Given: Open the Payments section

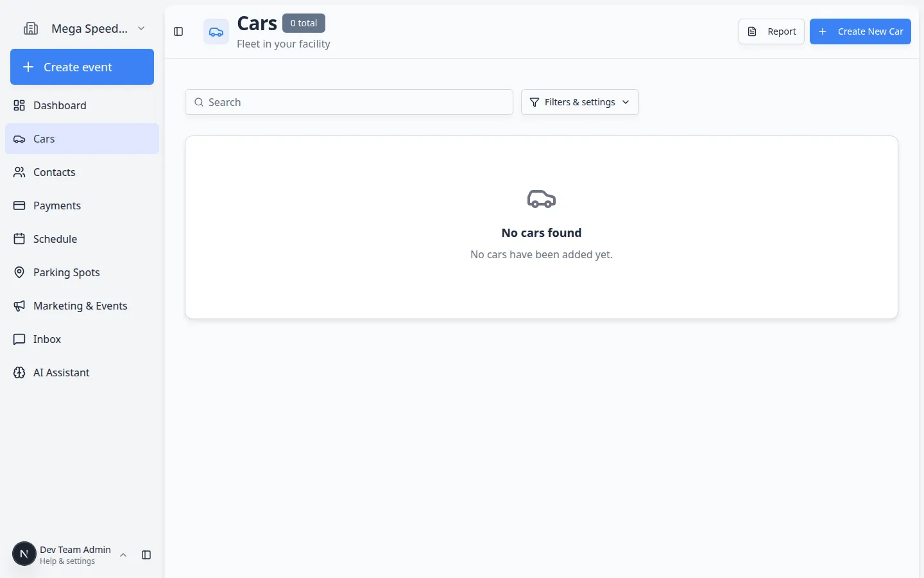Looking at the screenshot, I should 82,206.
